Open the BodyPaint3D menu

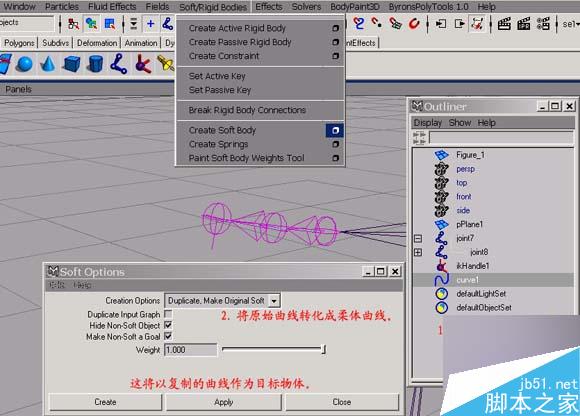click(355, 7)
